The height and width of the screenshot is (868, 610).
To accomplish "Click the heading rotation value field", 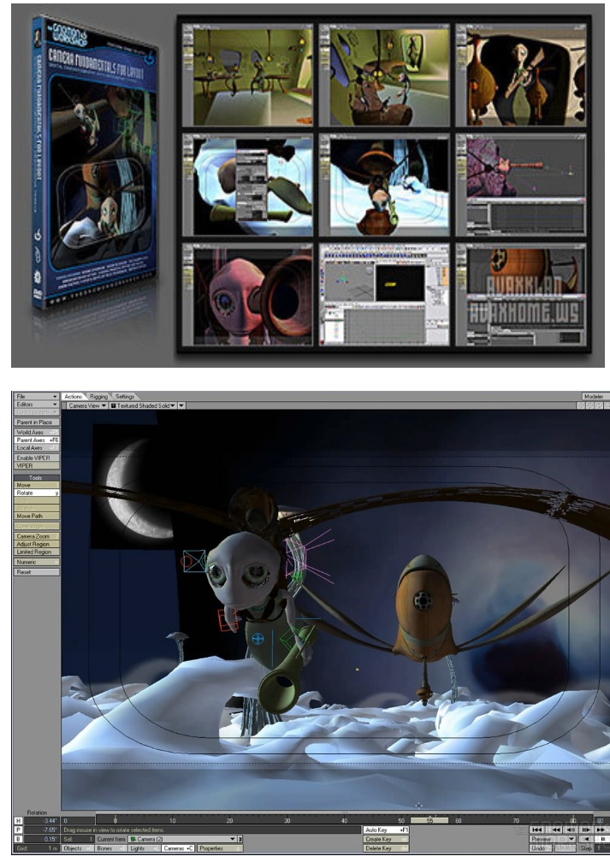I will [x=42, y=821].
